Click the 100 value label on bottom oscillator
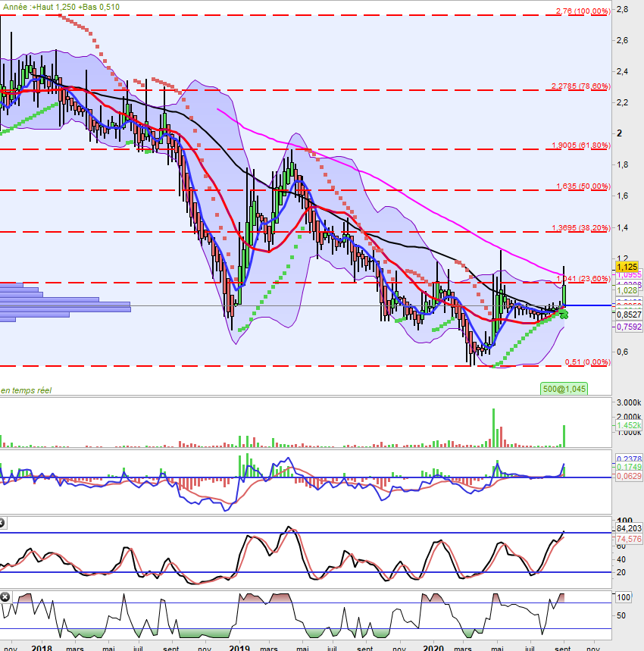 pos(624,597)
